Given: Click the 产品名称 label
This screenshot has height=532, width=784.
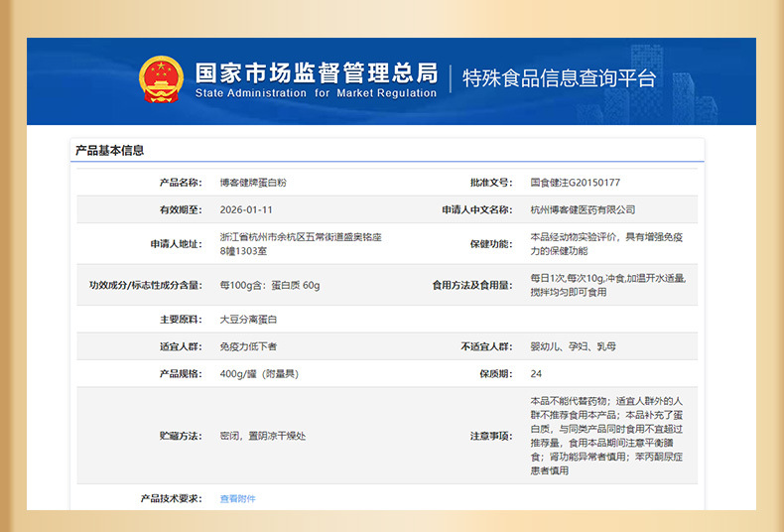Looking at the screenshot, I should point(181,183).
